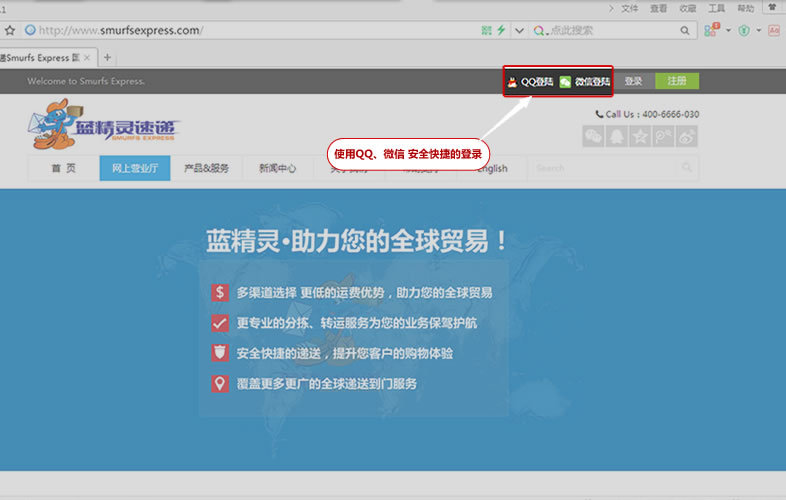Open the 收藏 menu

688,9
